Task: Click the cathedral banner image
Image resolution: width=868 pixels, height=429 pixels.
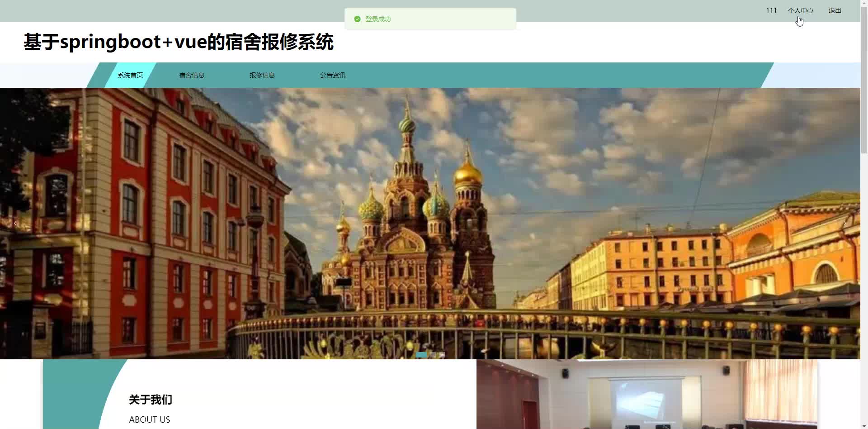Action: click(430, 224)
